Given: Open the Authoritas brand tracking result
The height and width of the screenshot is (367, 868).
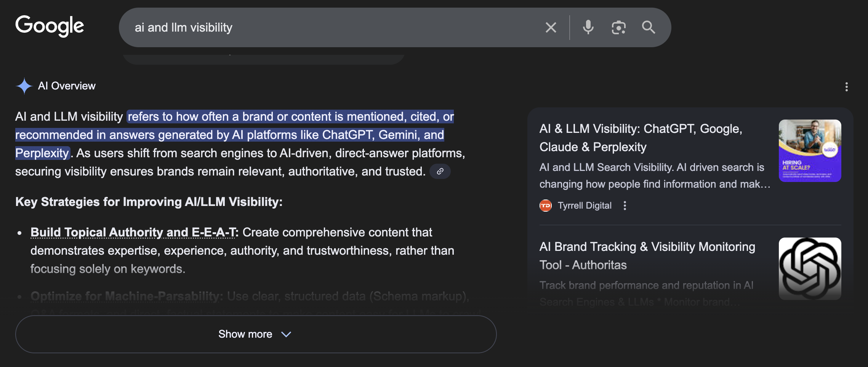Looking at the screenshot, I should 647,255.
